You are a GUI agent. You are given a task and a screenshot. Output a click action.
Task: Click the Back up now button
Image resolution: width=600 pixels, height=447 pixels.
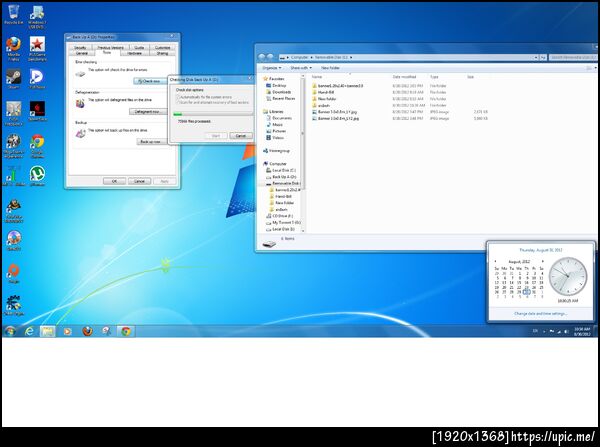pos(151,142)
